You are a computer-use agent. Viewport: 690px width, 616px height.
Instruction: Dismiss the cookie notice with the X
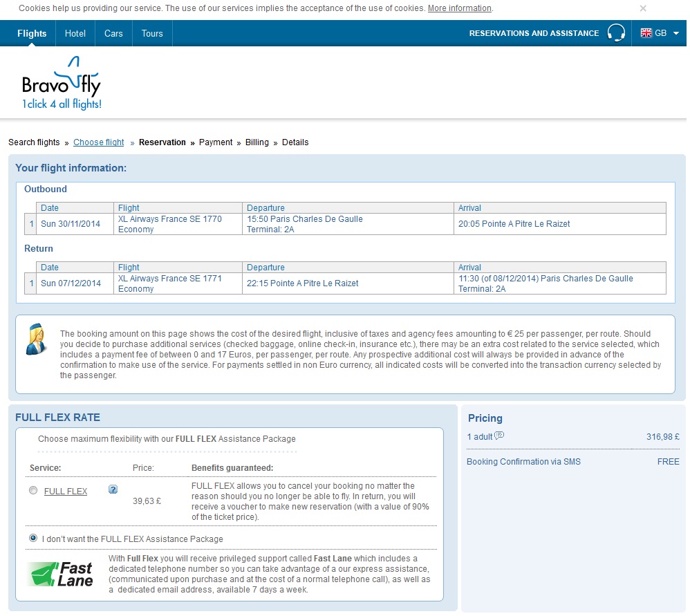(643, 8)
